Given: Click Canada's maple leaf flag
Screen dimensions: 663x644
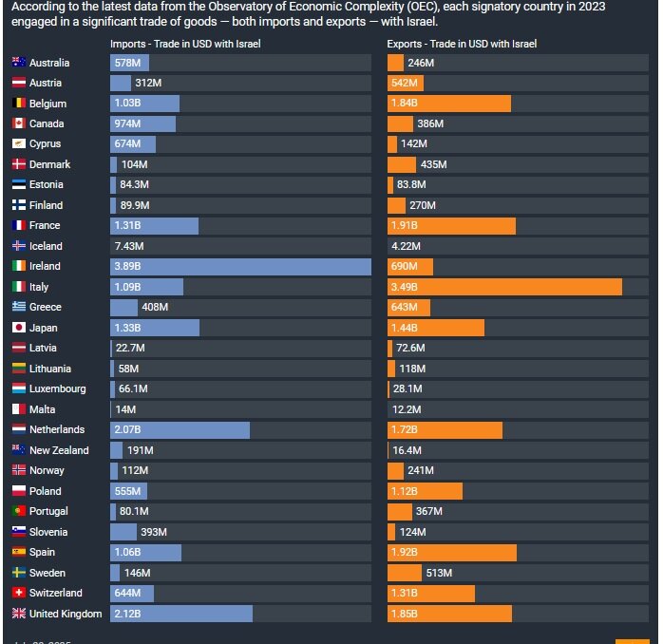Looking at the screenshot, I should click(x=19, y=123).
